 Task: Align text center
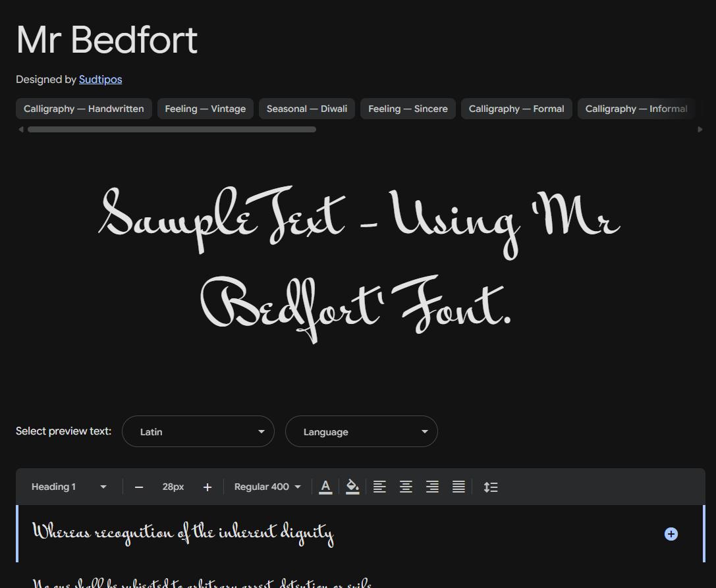(x=406, y=487)
